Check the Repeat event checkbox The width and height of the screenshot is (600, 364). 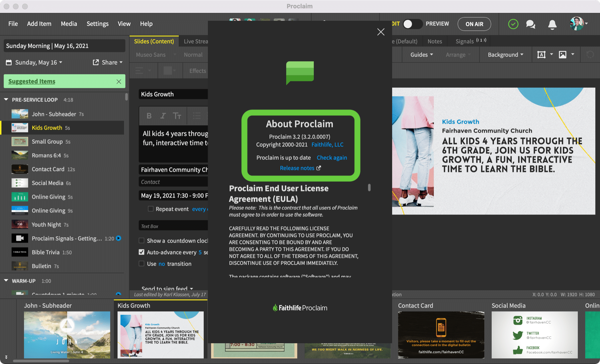pos(151,209)
